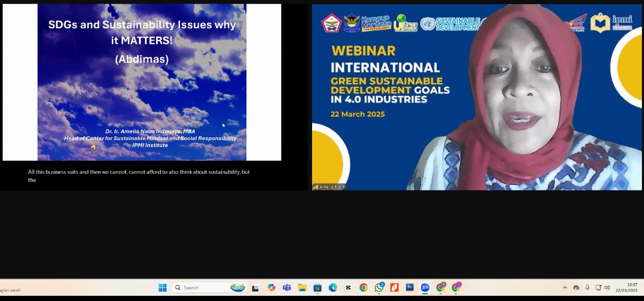Open Microsoft Edge browser icon

click(x=332, y=287)
